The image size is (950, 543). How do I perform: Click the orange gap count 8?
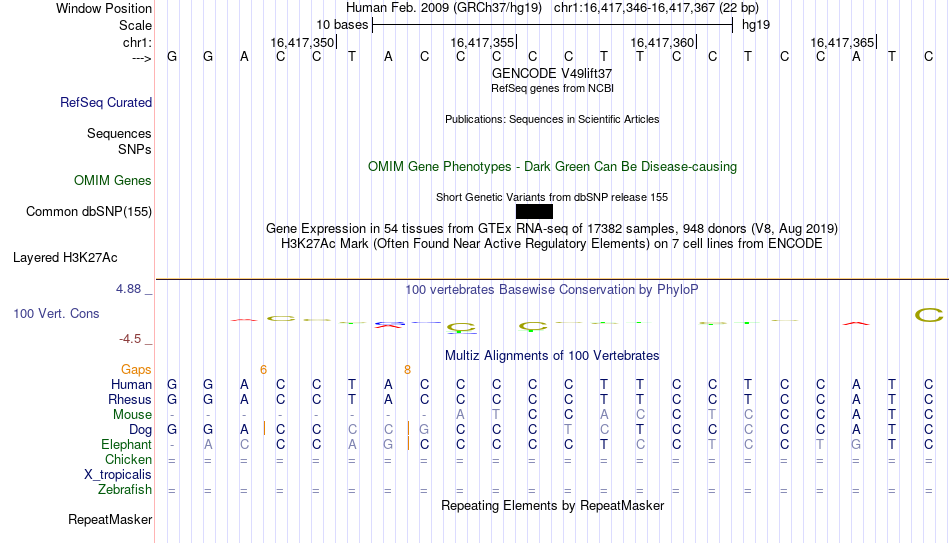[407, 370]
